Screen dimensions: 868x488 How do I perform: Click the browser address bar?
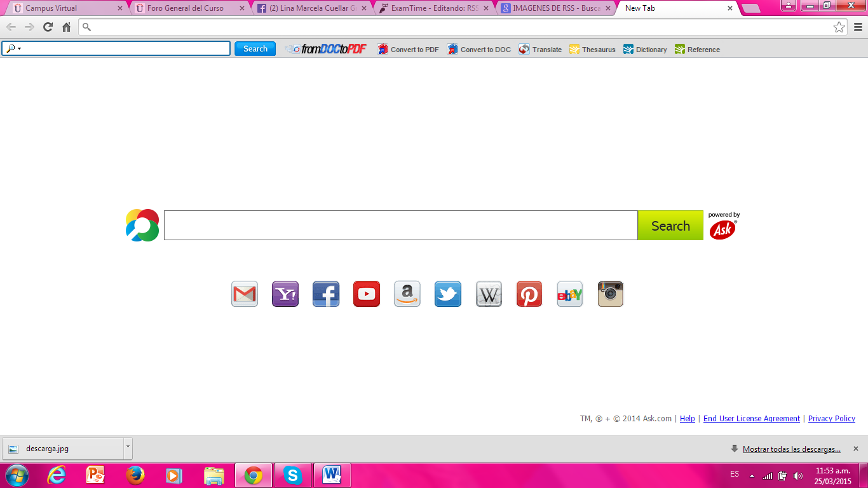coord(464,27)
